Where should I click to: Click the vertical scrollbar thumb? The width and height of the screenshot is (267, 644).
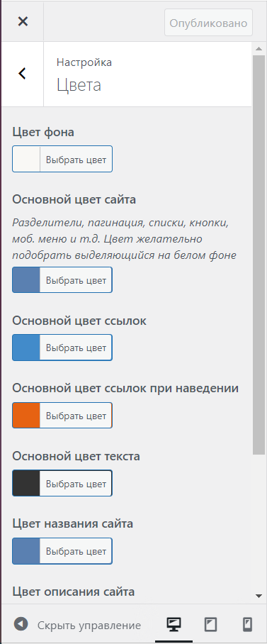point(259,255)
